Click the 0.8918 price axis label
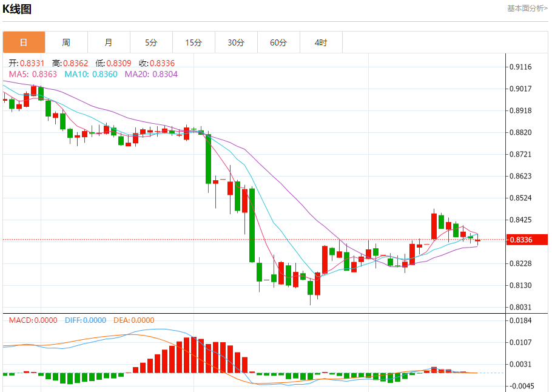The image size is (552, 392). click(520, 110)
